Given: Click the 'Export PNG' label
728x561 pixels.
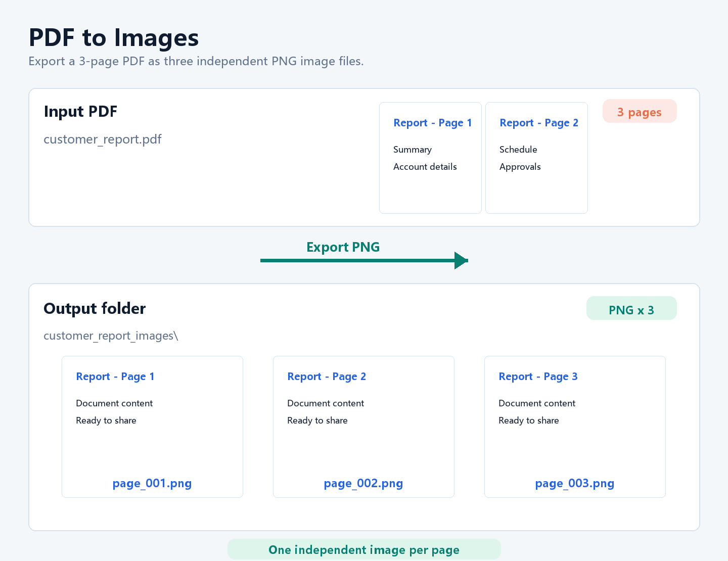Looking at the screenshot, I should click(x=343, y=247).
